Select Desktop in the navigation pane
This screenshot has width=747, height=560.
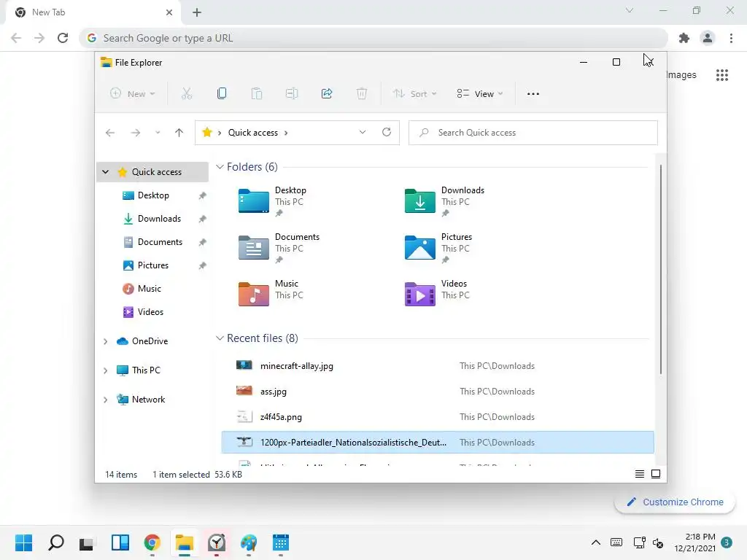pos(153,195)
